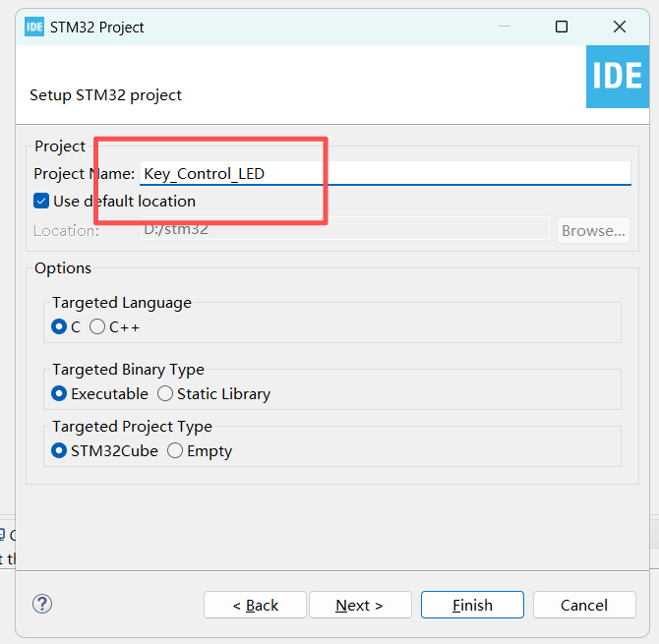Cancel the STM32 Project dialog
The width and height of the screenshot is (659, 644).
pyautogui.click(x=584, y=605)
